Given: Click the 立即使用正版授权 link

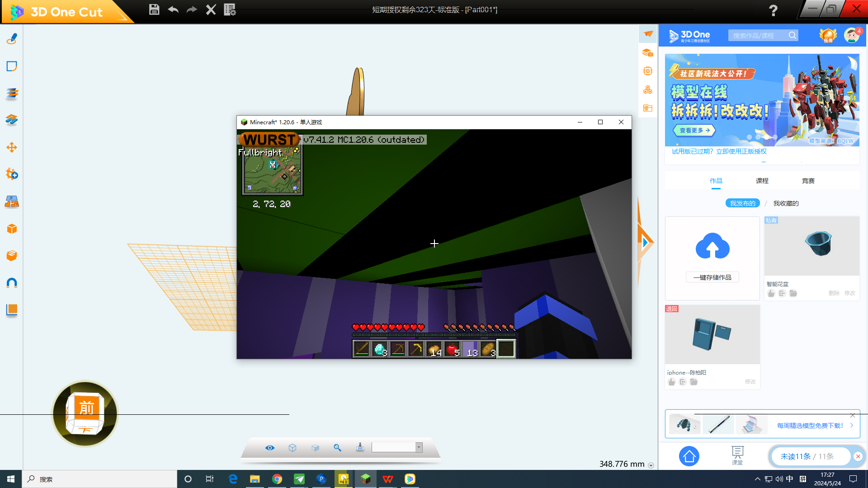Looking at the screenshot, I should coord(741,151).
